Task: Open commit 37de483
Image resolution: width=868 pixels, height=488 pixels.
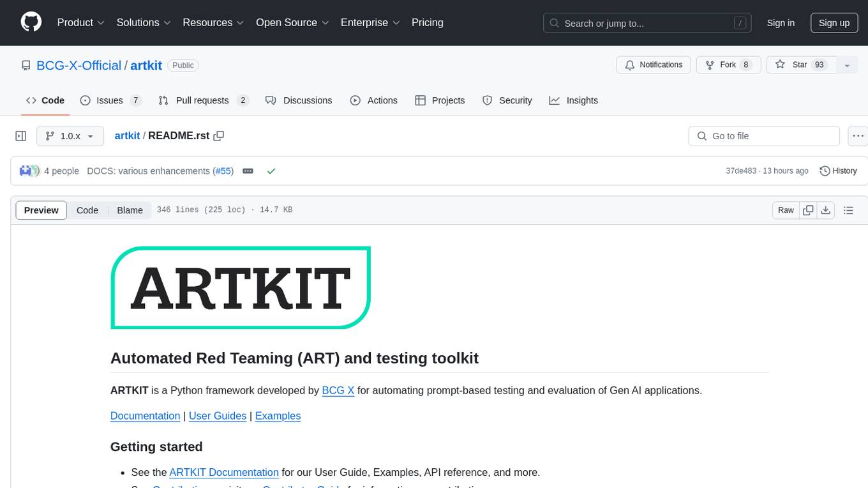Action: click(x=741, y=171)
